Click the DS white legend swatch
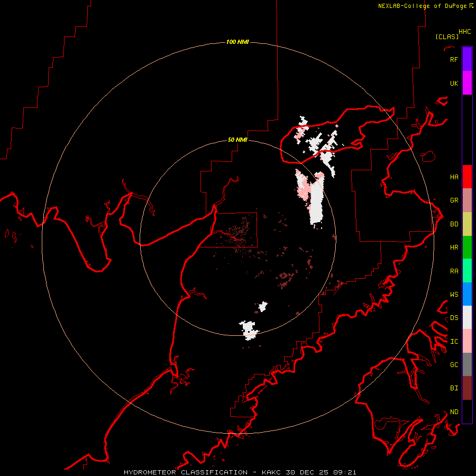The image size is (476, 476). (x=467, y=317)
